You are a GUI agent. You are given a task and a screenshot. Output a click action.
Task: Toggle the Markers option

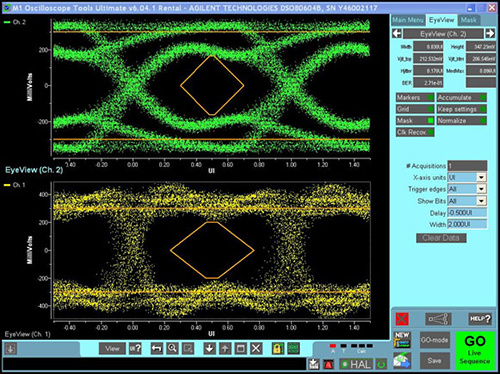415,97
